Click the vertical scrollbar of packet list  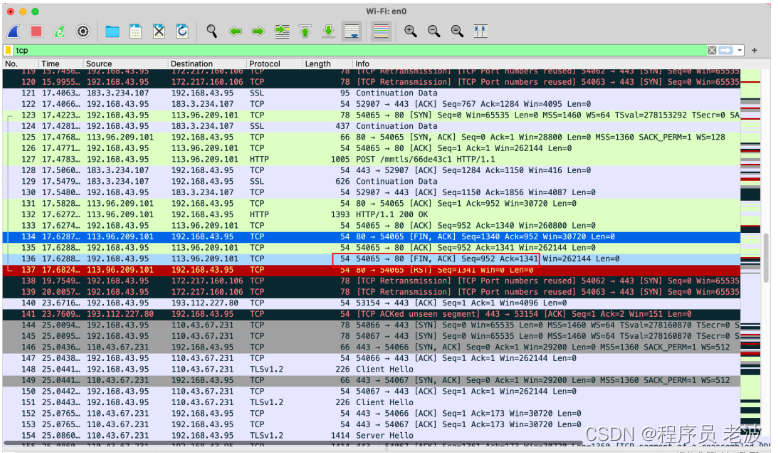point(766,256)
